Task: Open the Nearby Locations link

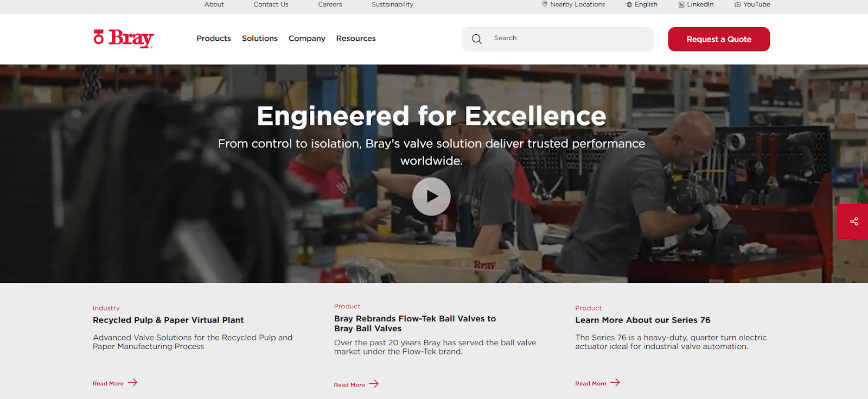Action: (x=578, y=4)
